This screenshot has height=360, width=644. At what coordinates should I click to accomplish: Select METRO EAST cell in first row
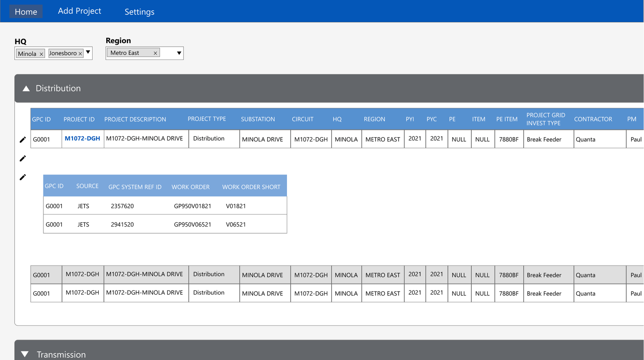(383, 140)
